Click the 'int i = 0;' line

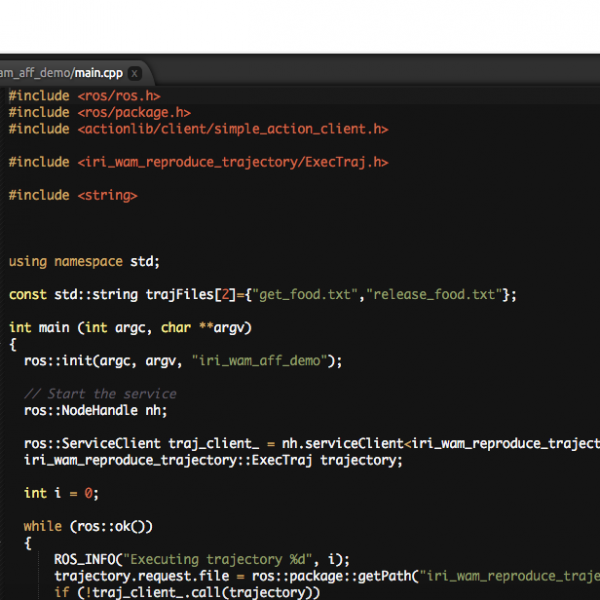(x=61, y=493)
